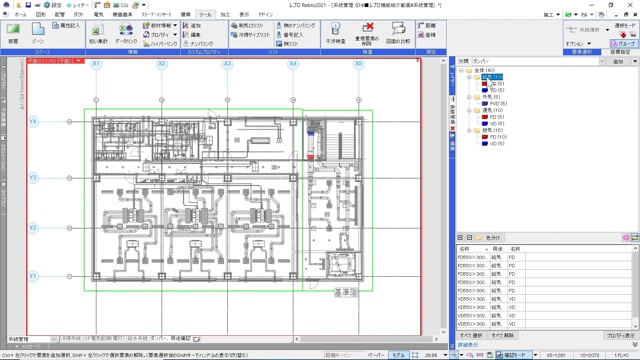
Task: Click the ダンパー classification input field
Action: point(535,61)
